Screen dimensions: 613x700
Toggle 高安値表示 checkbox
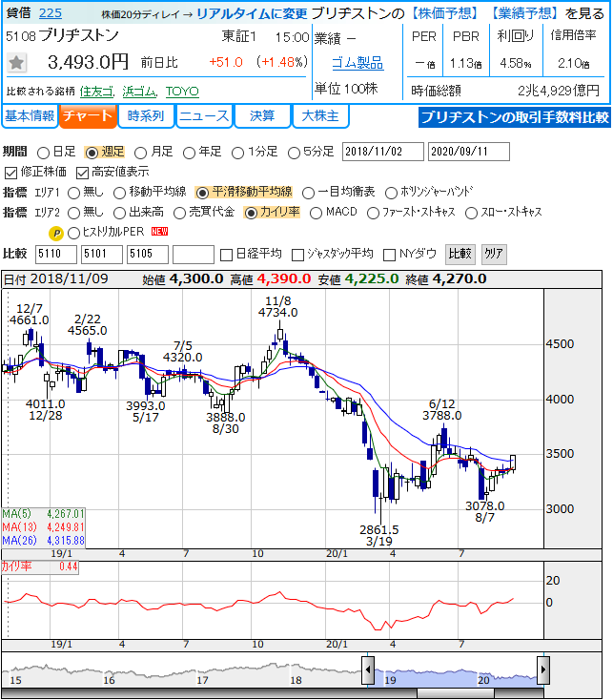click(83, 173)
